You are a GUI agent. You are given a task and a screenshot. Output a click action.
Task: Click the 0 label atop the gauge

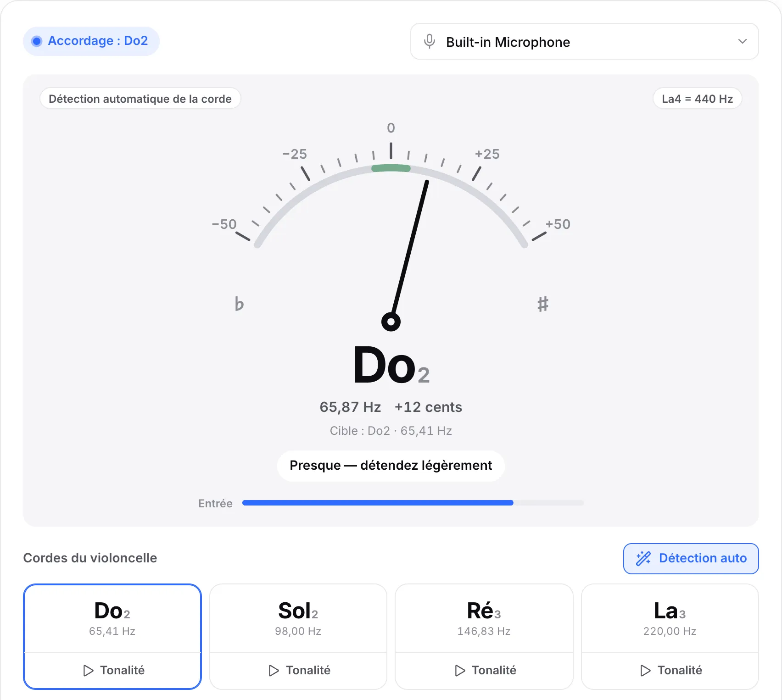click(x=391, y=128)
